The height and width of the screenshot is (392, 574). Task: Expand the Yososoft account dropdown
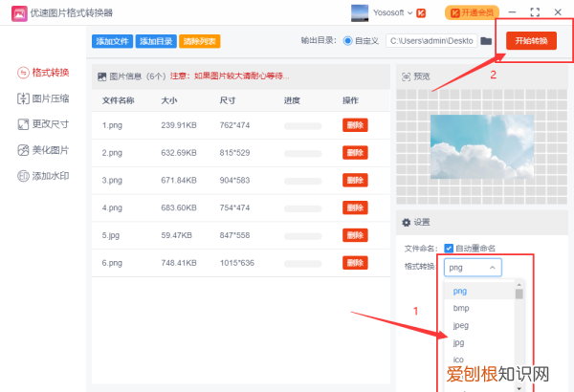pos(410,12)
